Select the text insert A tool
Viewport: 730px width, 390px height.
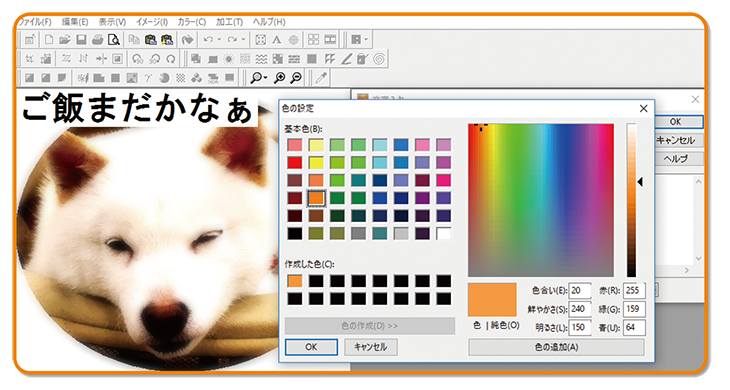[277, 40]
